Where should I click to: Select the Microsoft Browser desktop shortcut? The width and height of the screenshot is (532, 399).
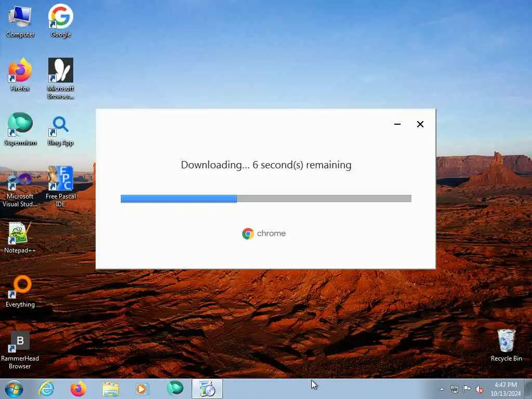(x=61, y=79)
